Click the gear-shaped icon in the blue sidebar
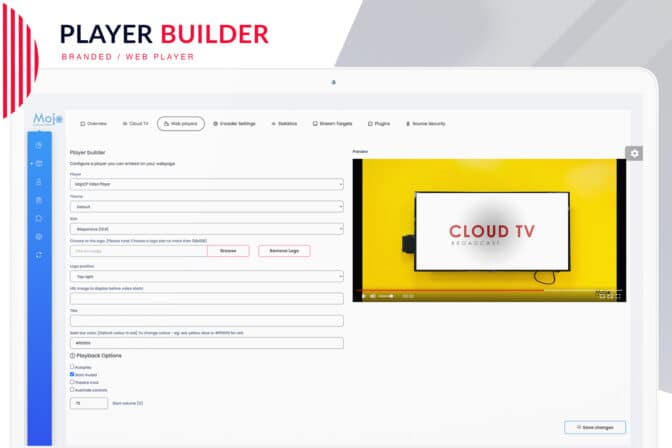The image size is (672, 448). point(39,236)
